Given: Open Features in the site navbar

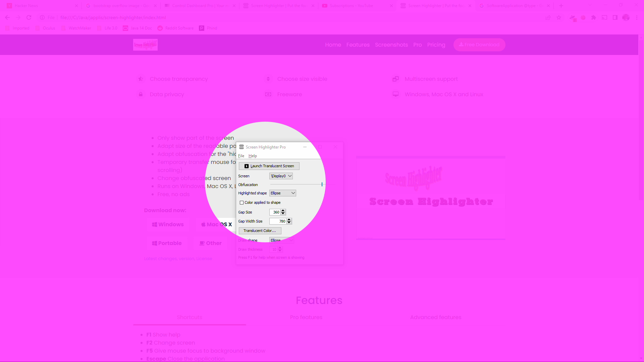Looking at the screenshot, I should pos(358,45).
